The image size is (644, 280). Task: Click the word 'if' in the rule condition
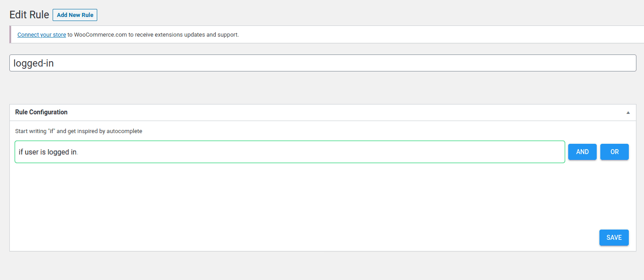tap(21, 152)
